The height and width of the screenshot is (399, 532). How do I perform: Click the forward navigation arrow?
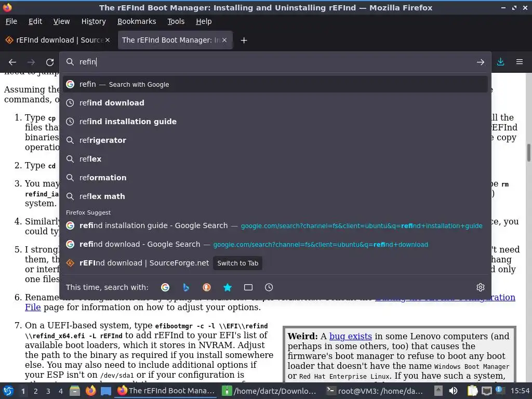point(31,62)
